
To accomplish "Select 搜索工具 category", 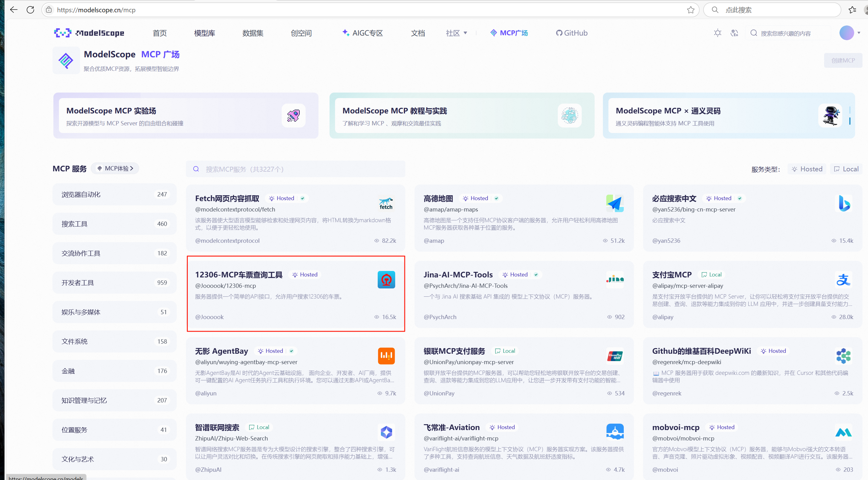I will (x=114, y=223).
